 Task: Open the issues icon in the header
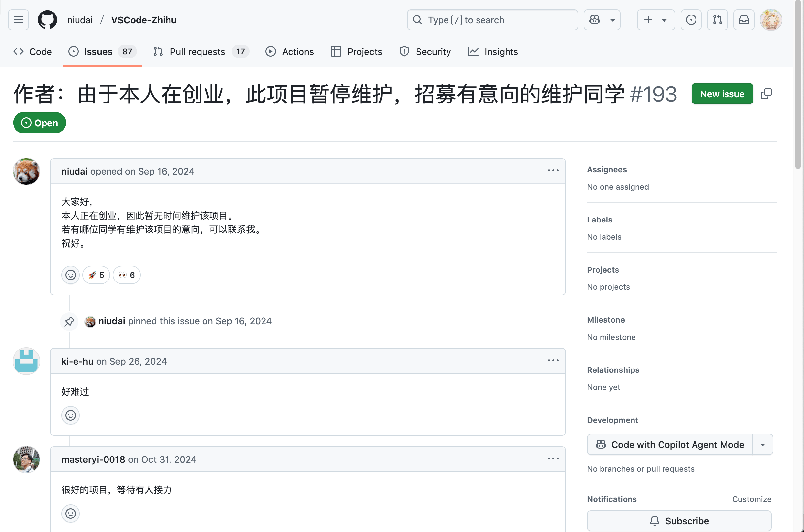click(691, 20)
